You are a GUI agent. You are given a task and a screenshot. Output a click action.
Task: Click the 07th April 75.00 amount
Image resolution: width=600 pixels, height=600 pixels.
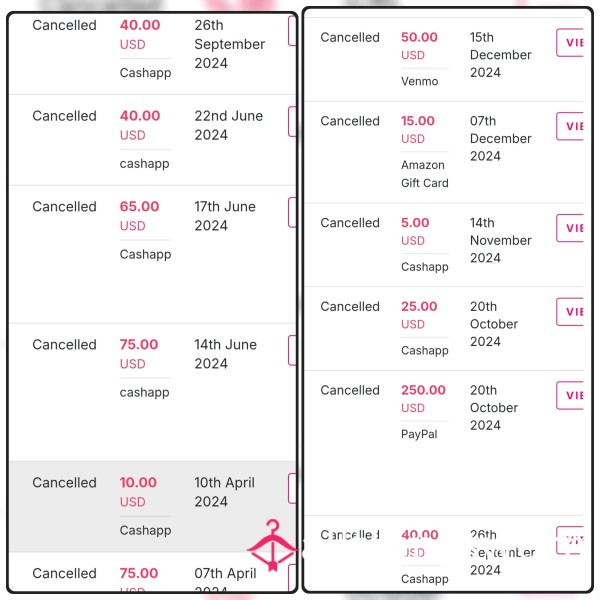click(x=139, y=573)
